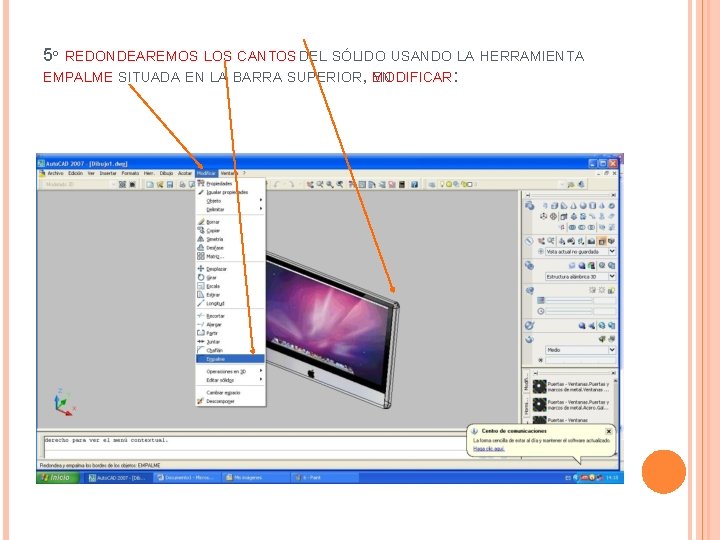720x540 pixels.
Task: Expand the Delimitar submenu
Action: click(x=230, y=209)
